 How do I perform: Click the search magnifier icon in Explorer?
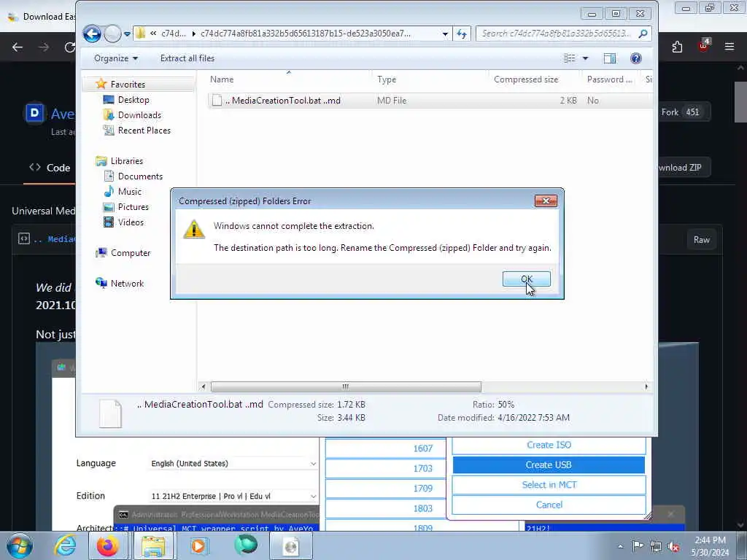643,34
